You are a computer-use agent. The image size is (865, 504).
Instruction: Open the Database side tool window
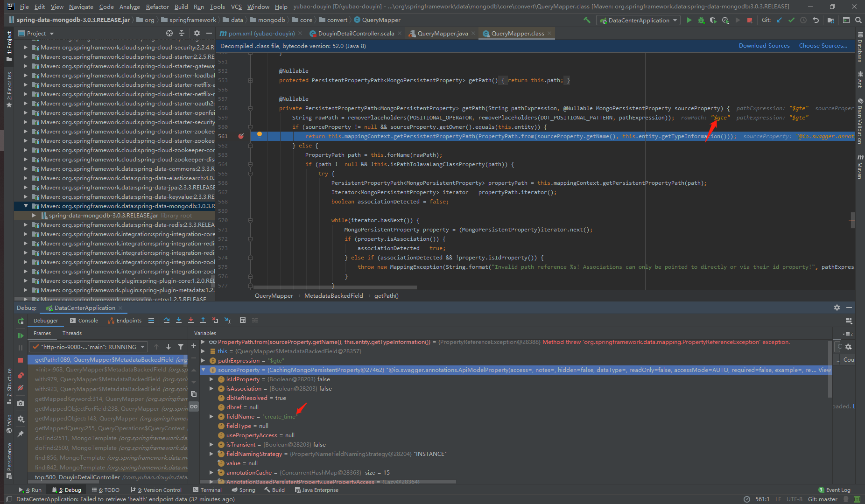[x=860, y=47]
